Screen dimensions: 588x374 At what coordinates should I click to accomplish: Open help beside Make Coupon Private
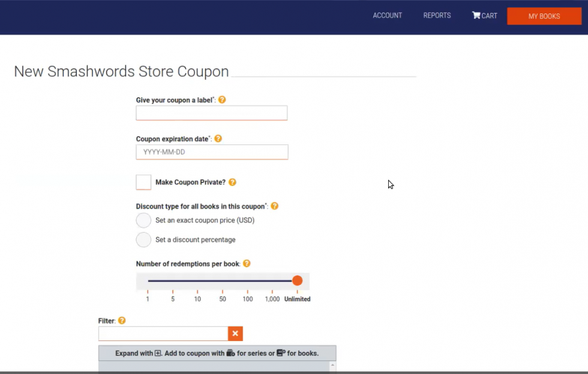233,182
